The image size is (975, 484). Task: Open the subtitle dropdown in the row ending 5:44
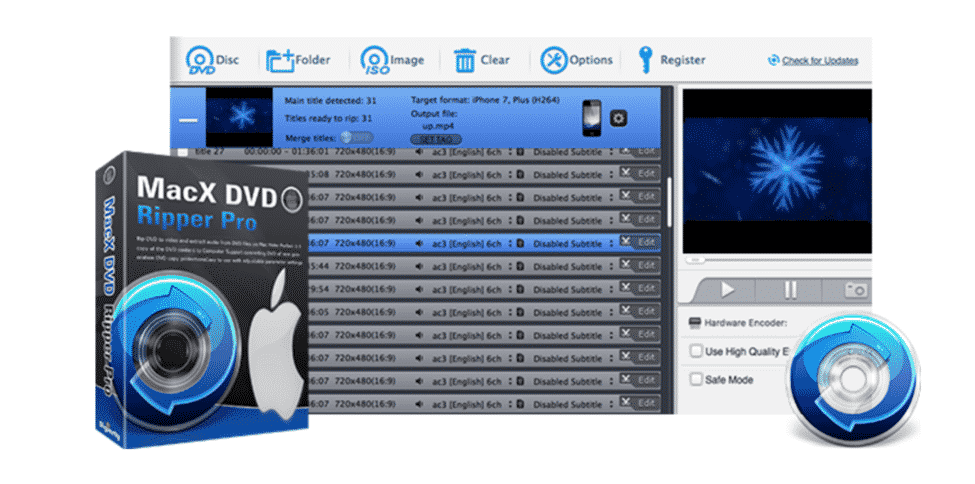click(x=573, y=267)
